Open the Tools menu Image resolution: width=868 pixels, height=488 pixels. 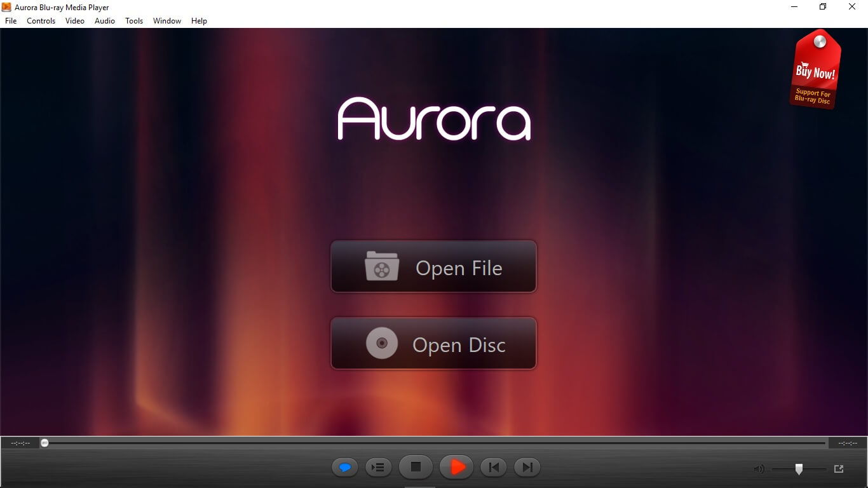click(x=134, y=21)
